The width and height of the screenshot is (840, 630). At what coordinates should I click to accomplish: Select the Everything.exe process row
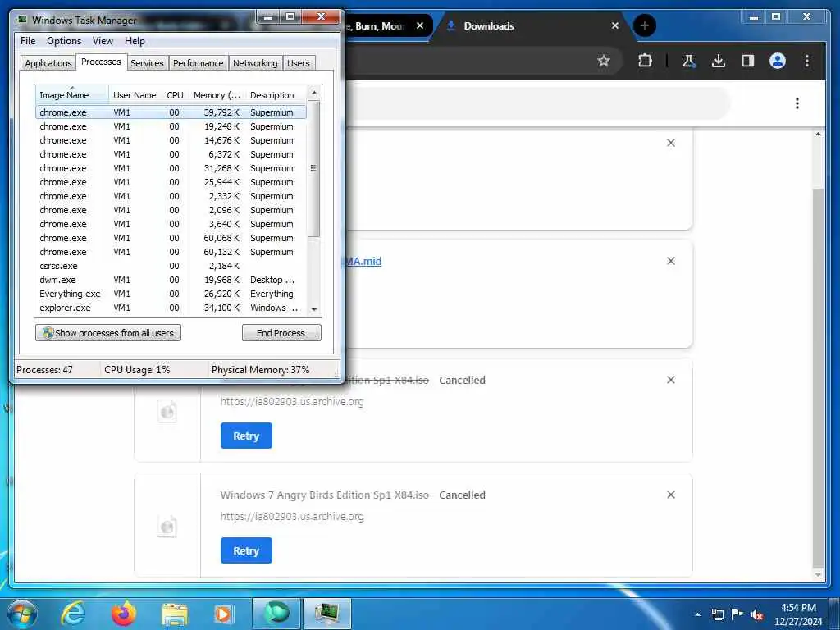pos(171,294)
